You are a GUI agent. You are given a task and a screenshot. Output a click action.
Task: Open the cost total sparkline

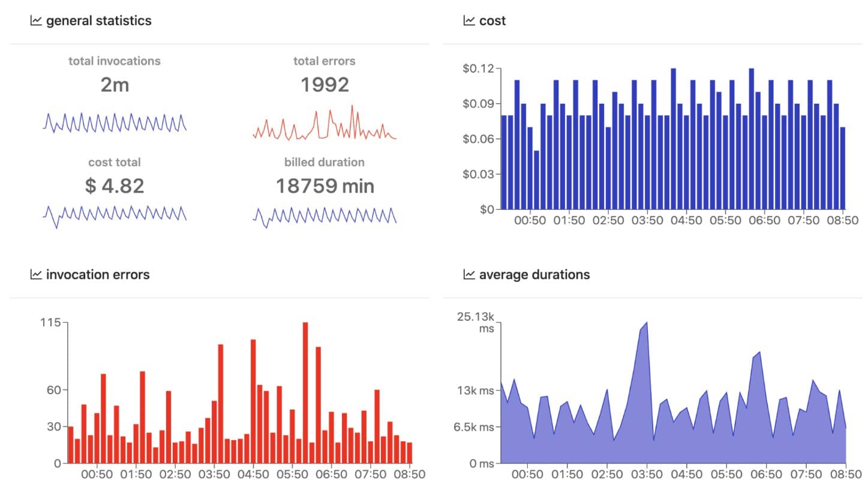click(x=115, y=216)
